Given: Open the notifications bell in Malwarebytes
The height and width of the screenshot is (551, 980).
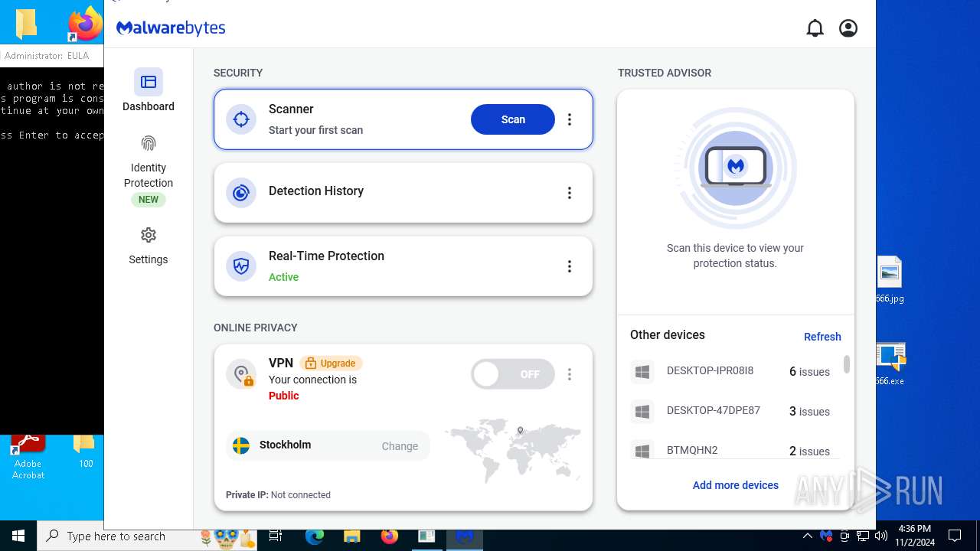Looking at the screenshot, I should tap(815, 28).
